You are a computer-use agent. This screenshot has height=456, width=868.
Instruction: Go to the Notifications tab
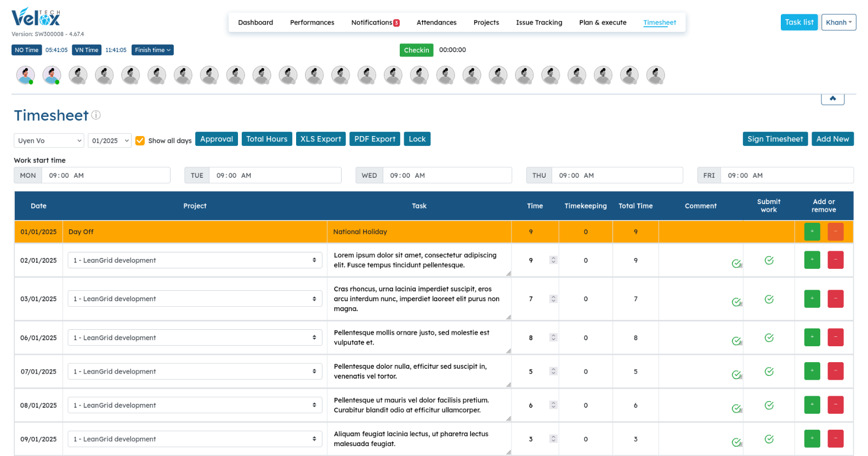click(375, 22)
